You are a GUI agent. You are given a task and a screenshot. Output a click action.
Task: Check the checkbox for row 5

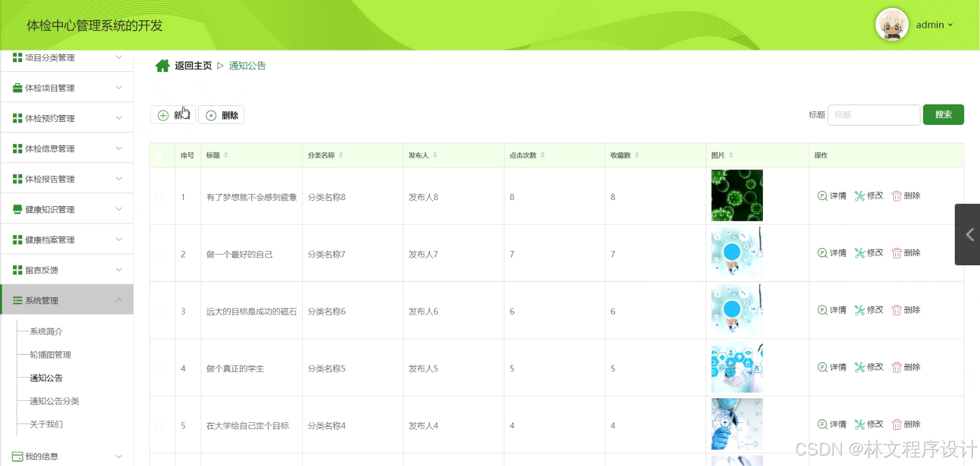pos(159,426)
